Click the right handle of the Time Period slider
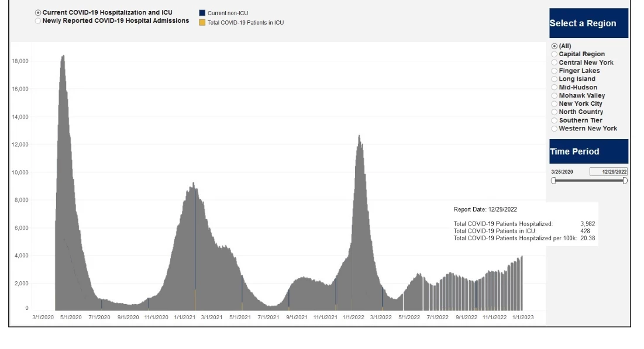644x349 pixels. [x=624, y=180]
